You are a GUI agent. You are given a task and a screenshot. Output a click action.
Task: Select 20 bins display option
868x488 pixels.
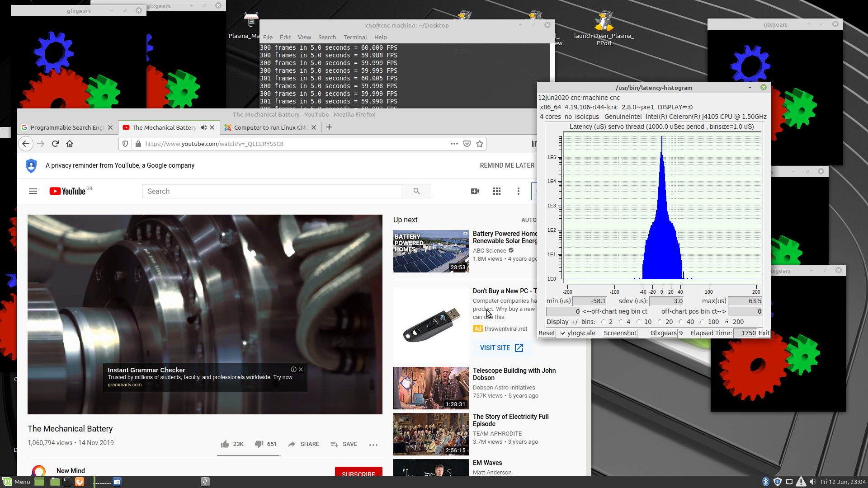coord(660,322)
